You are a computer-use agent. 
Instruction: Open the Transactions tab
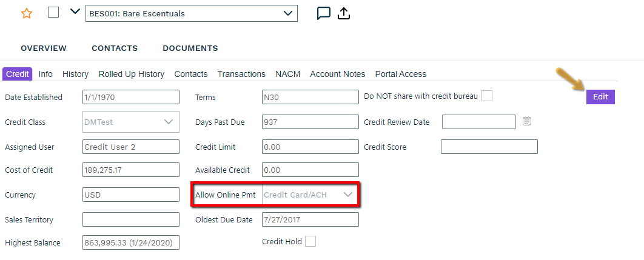tap(241, 74)
